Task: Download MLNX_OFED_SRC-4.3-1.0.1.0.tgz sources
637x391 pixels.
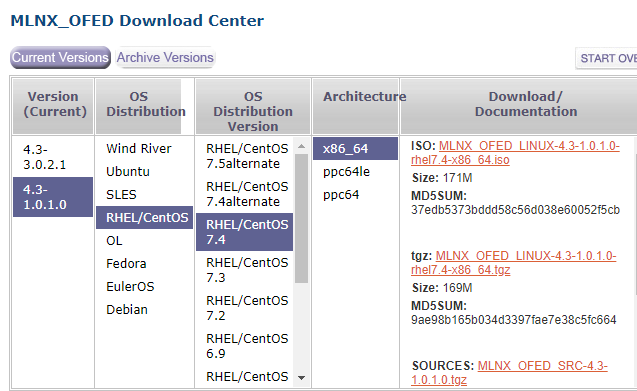Action: tap(509, 373)
